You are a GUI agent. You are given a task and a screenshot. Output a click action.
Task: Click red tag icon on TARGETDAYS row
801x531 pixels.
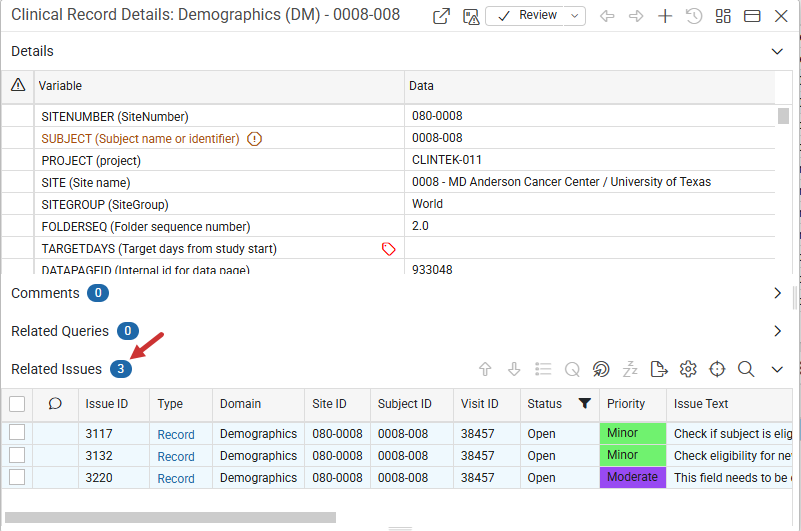click(389, 249)
